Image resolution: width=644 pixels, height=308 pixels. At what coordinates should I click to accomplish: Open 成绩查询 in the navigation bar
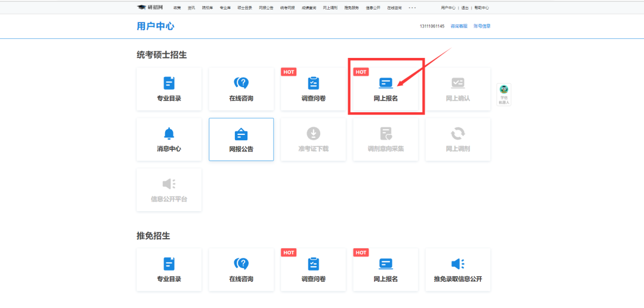tap(309, 8)
